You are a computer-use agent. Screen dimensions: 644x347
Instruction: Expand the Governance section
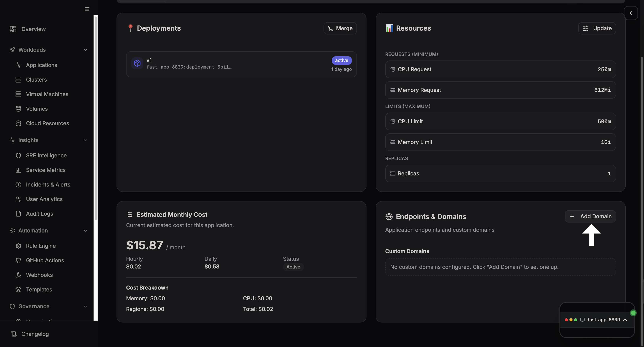tap(85, 306)
